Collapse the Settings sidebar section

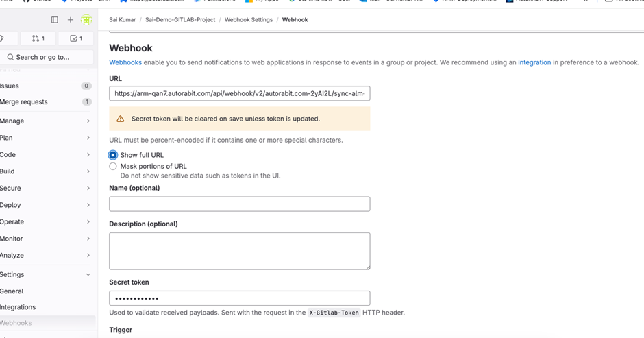coord(45,274)
